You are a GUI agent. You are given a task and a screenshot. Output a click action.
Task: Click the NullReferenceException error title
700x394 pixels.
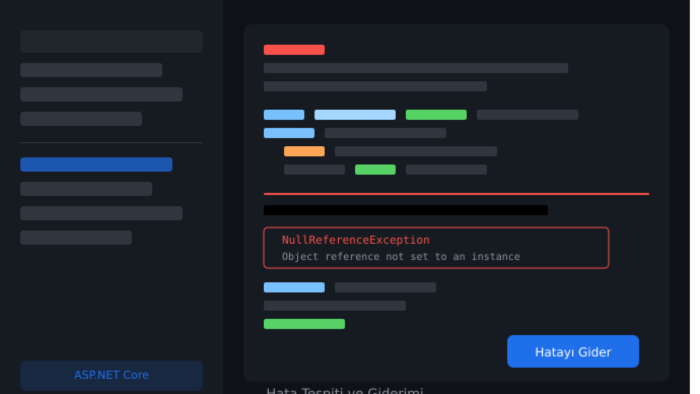click(355, 240)
